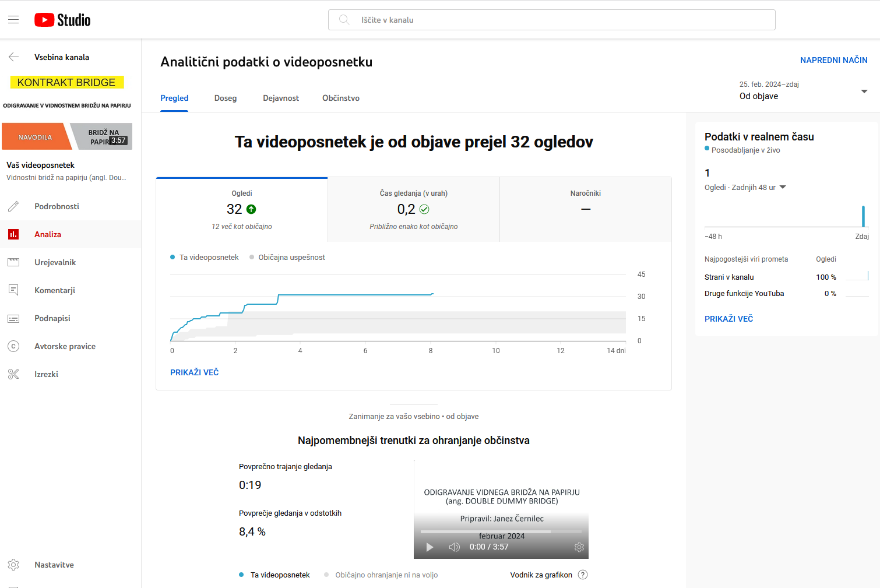
Task: Expand the Od objave date range dropdown
Action: 864,91
